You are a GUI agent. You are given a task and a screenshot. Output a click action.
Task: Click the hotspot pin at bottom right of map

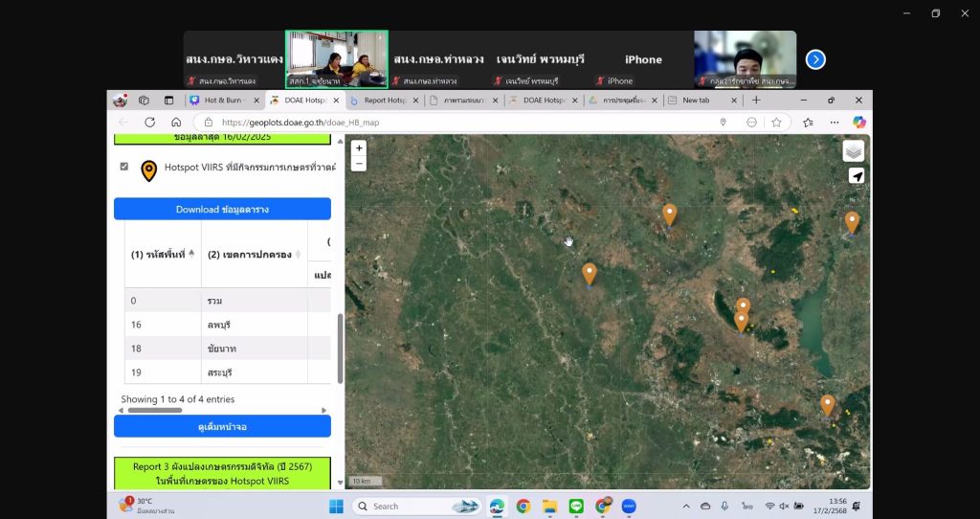(828, 404)
